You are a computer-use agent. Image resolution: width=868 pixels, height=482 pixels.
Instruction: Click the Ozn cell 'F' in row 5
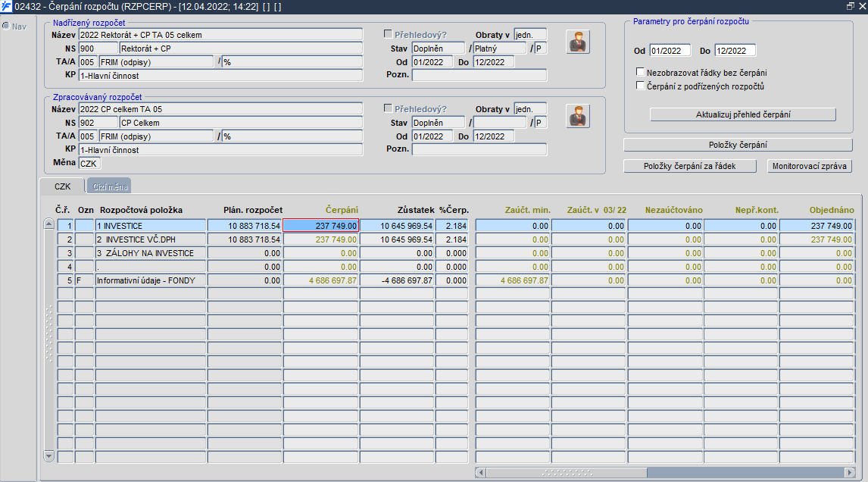84,280
